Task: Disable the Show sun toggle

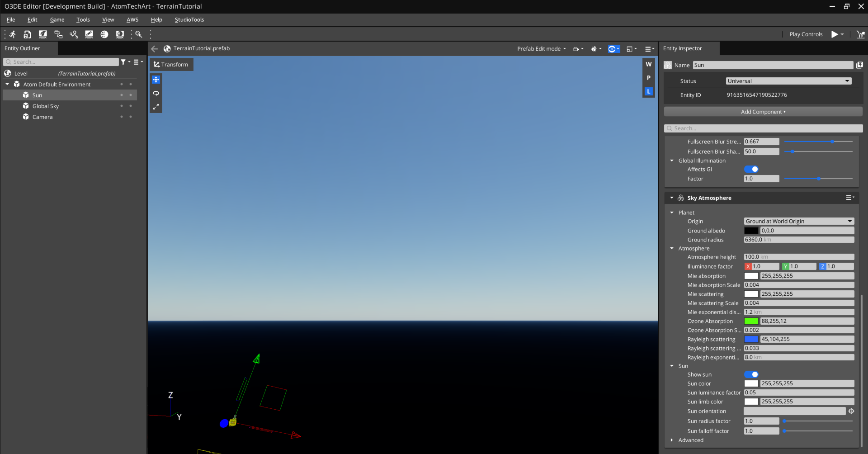Action: pos(751,374)
